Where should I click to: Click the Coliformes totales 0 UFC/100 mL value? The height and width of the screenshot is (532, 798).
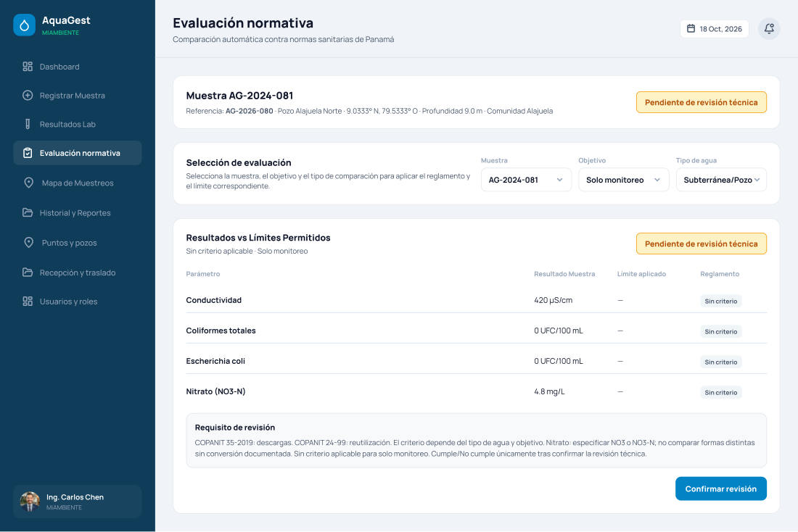(x=559, y=331)
